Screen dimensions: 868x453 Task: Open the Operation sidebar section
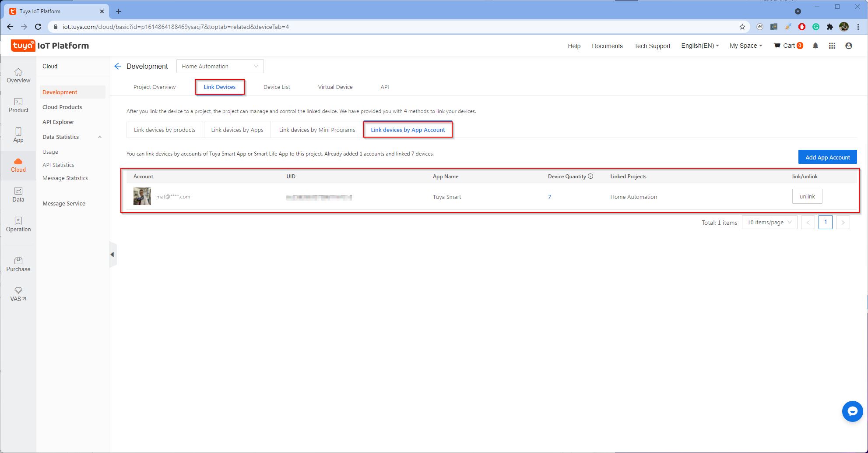point(18,225)
